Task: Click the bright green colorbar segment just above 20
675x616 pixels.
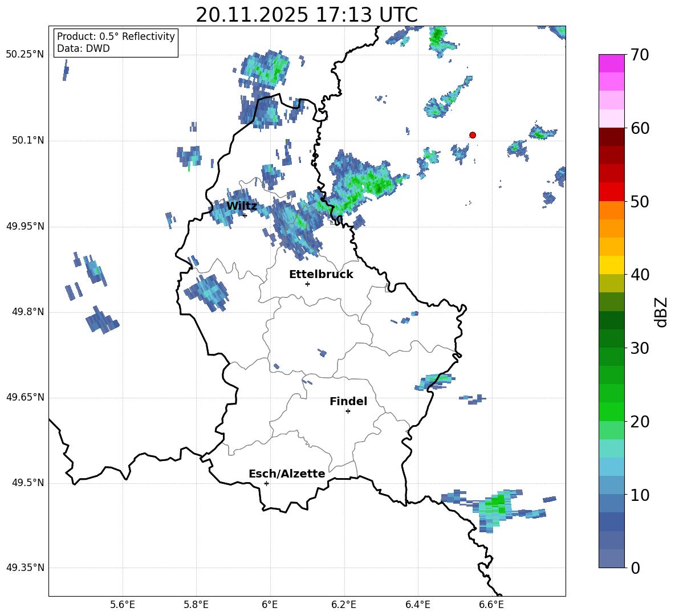Action: (611, 411)
